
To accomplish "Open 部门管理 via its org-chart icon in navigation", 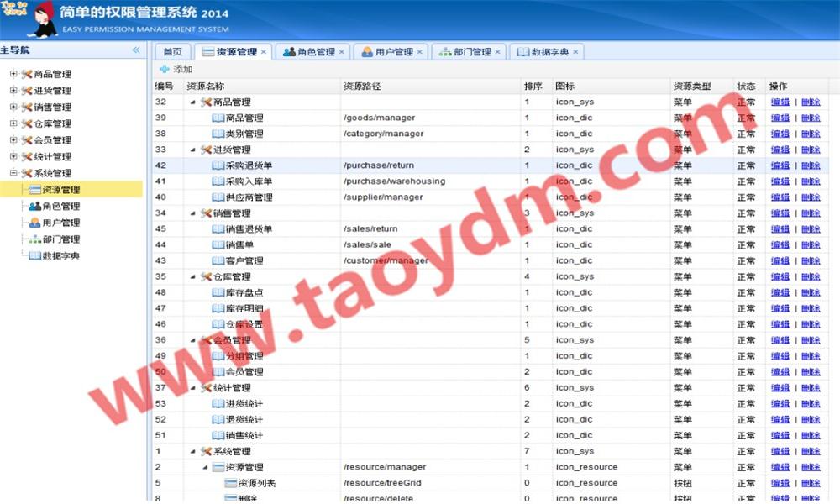I will tap(34, 239).
